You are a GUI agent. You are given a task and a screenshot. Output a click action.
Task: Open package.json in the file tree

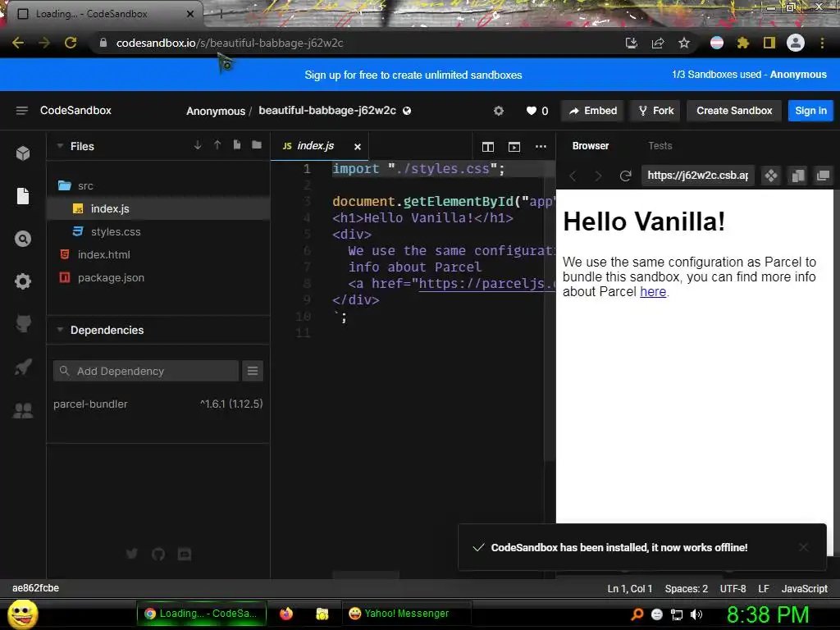click(158, 278)
